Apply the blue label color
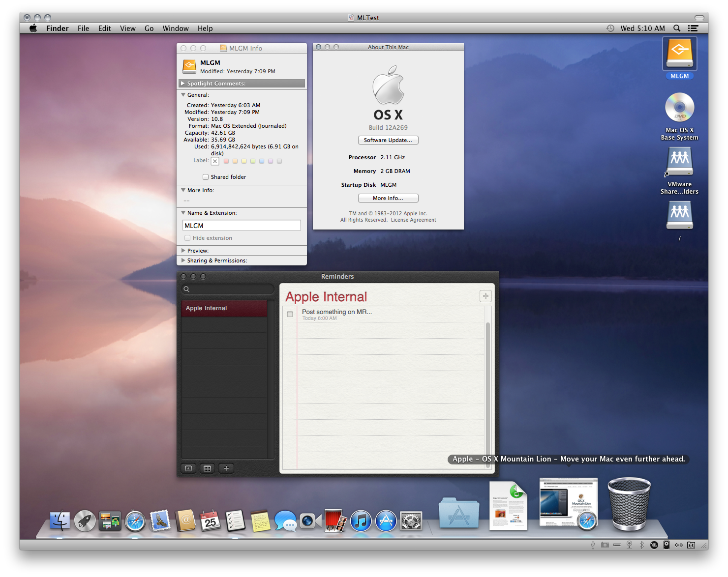This screenshot has height=577, width=728. [x=262, y=161]
